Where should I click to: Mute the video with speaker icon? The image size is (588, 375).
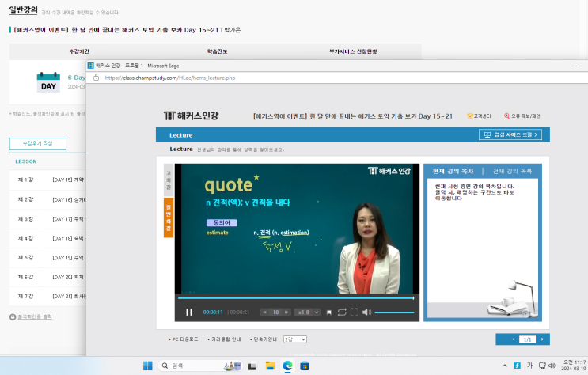coord(366,312)
